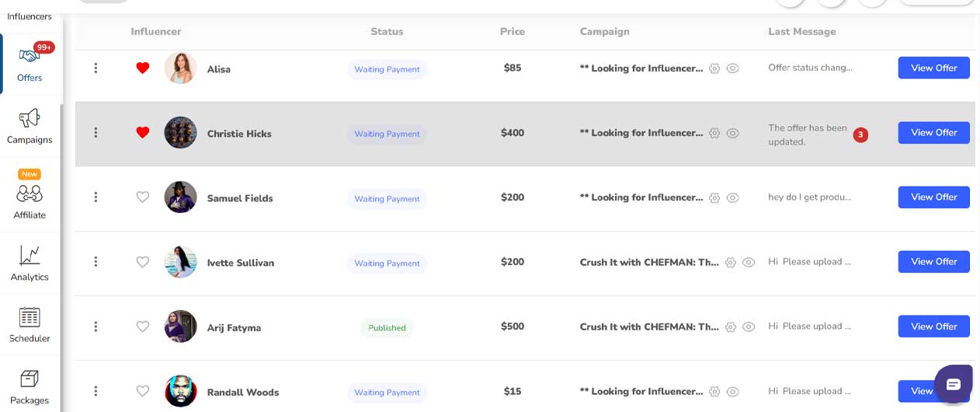Viewport: 980px width, 412px height.
Task: Click the unread messages badge showing 3
Action: (860, 134)
